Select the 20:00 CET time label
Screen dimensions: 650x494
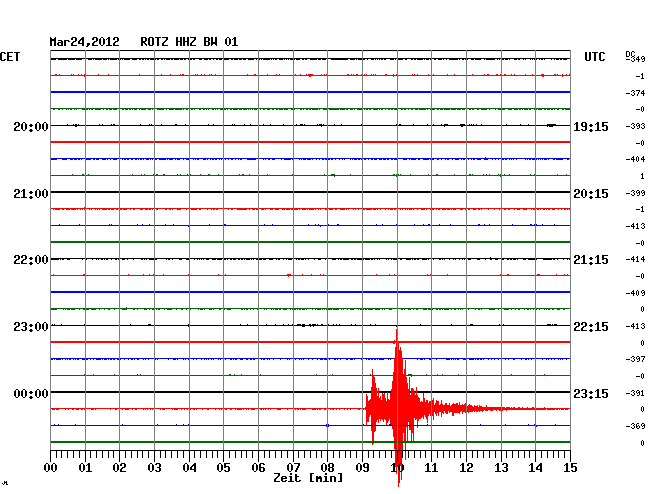click(x=31, y=126)
